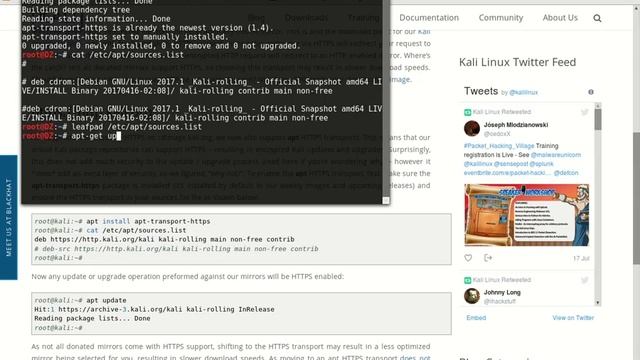
Task: Click 'Now any update or upgrade operation' sentence
Action: coord(188,276)
